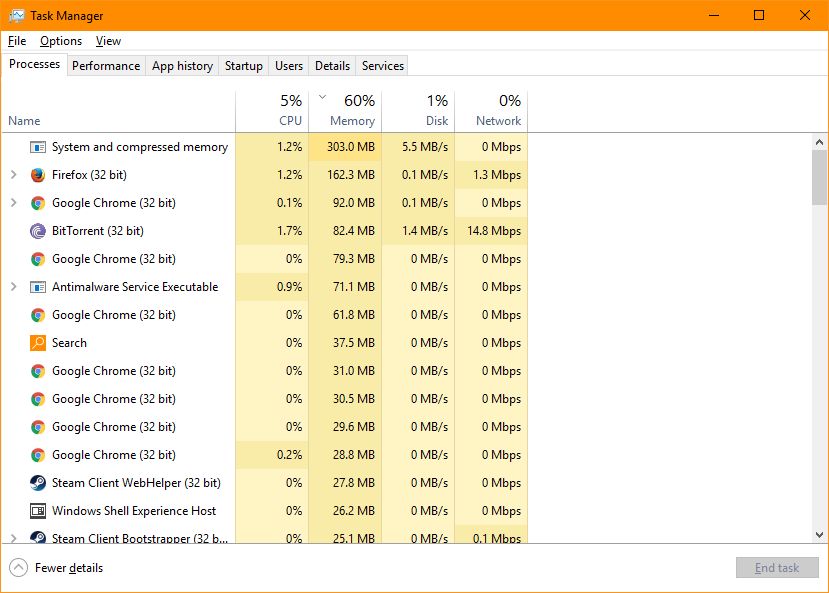This screenshot has width=829, height=593.
Task: Click the 1.7% CPU value
Action: point(289,231)
